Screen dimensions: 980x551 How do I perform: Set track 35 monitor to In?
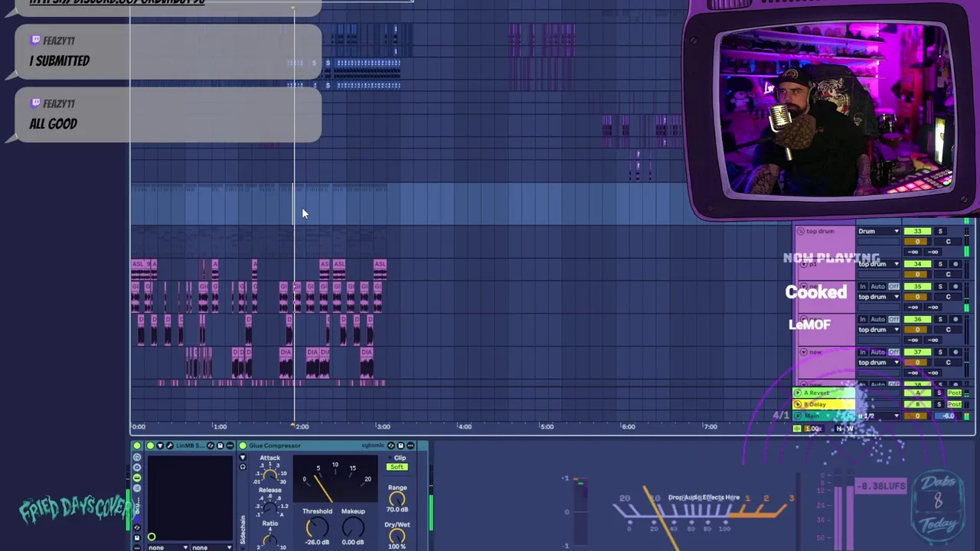pos(863,286)
